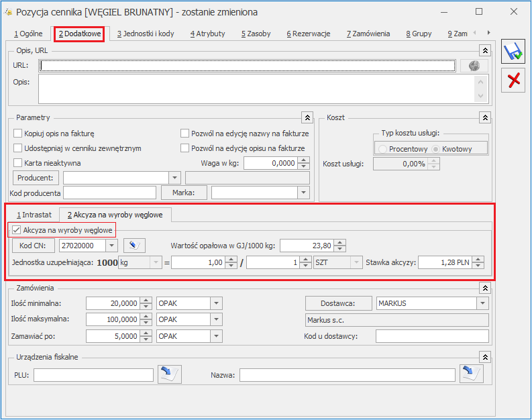This screenshot has width=532, height=420.
Task: Toggle Karta nieaktywna checkbox
Action: pyautogui.click(x=17, y=163)
